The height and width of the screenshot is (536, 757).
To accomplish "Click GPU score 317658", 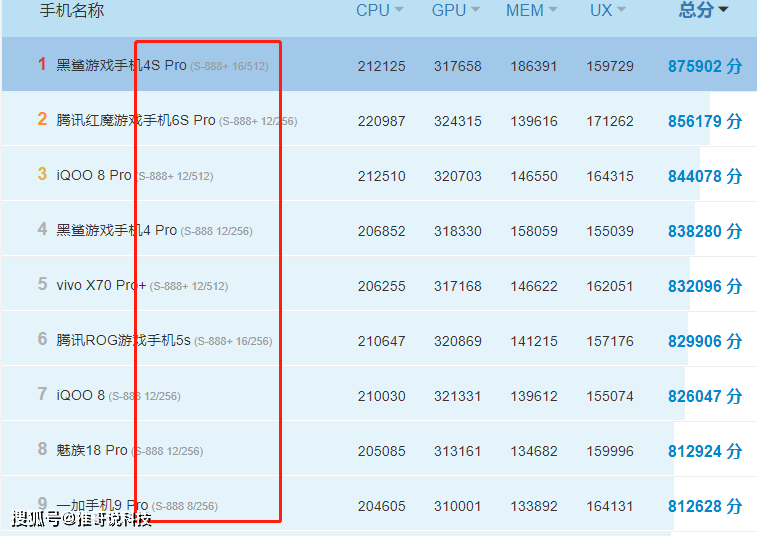I will pyautogui.click(x=458, y=66).
